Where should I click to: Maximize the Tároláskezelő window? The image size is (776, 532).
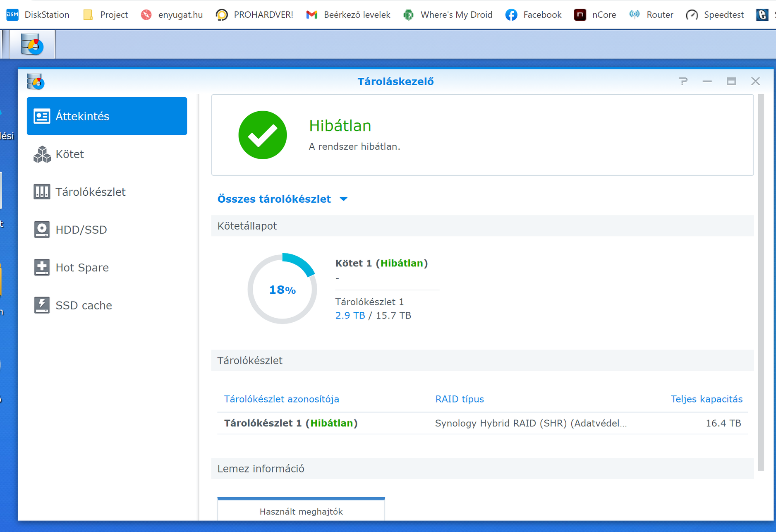point(731,81)
